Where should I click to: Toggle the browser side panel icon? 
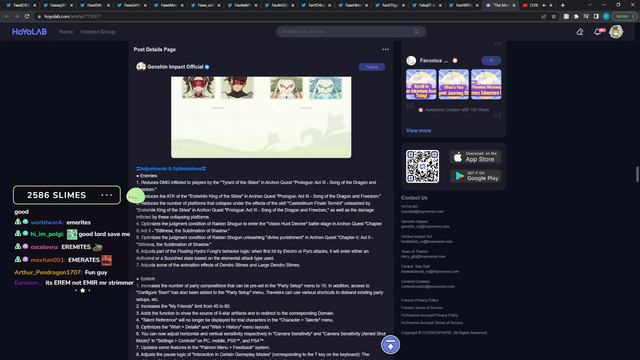tap(596, 16)
